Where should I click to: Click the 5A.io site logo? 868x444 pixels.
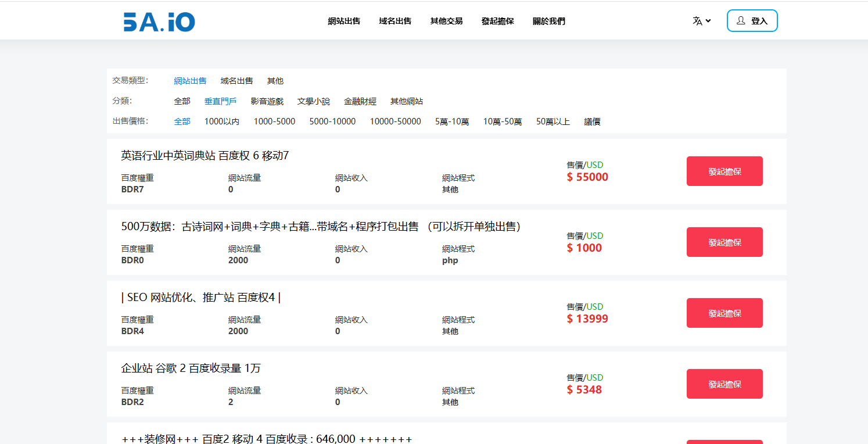click(x=159, y=22)
